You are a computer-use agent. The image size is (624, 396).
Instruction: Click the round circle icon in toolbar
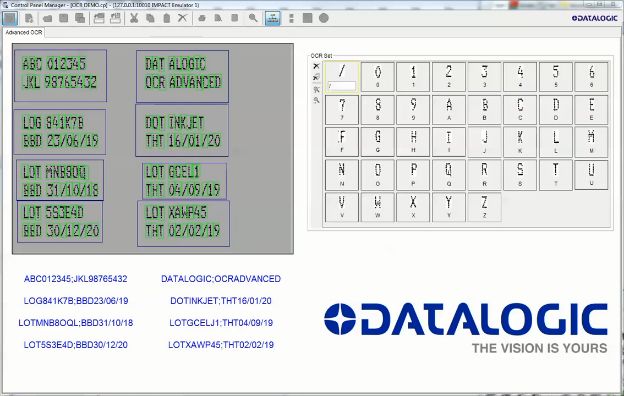324,18
